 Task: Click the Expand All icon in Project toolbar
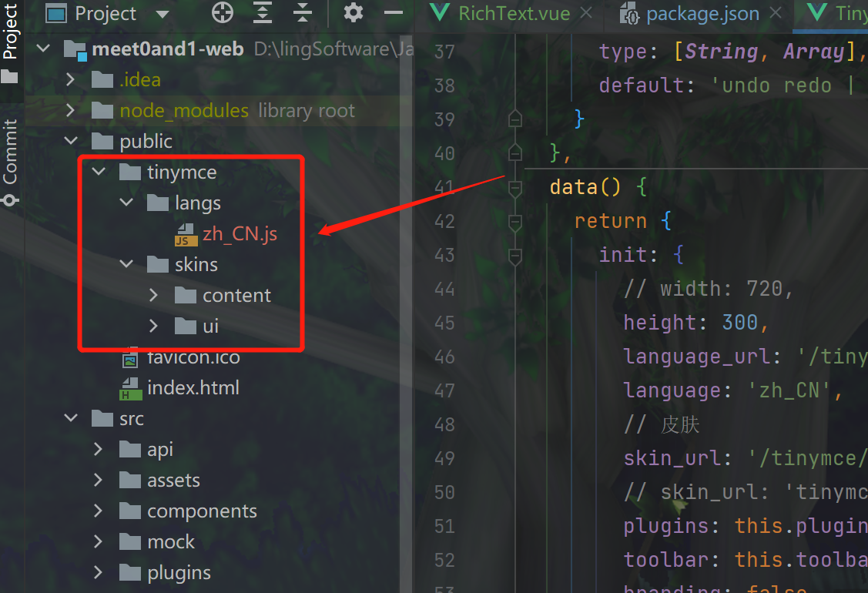tap(263, 13)
